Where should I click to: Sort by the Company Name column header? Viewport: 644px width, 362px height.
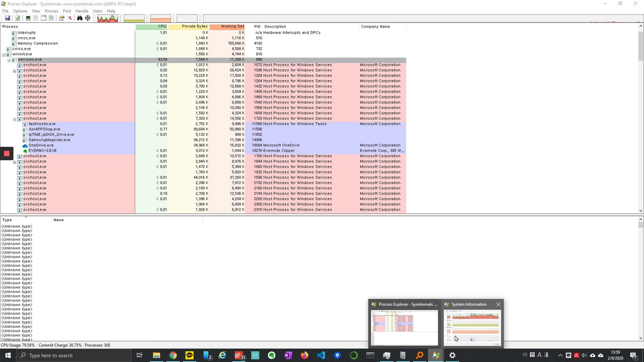[382, 27]
